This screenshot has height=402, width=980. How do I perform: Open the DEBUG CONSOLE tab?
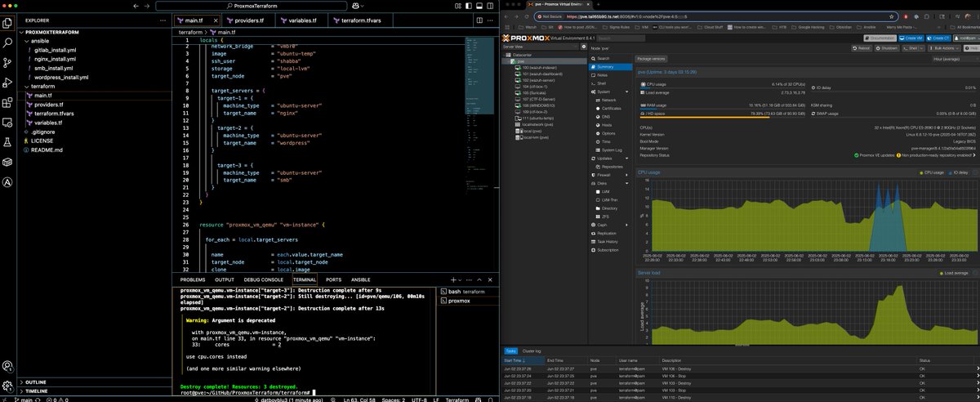tap(265, 279)
